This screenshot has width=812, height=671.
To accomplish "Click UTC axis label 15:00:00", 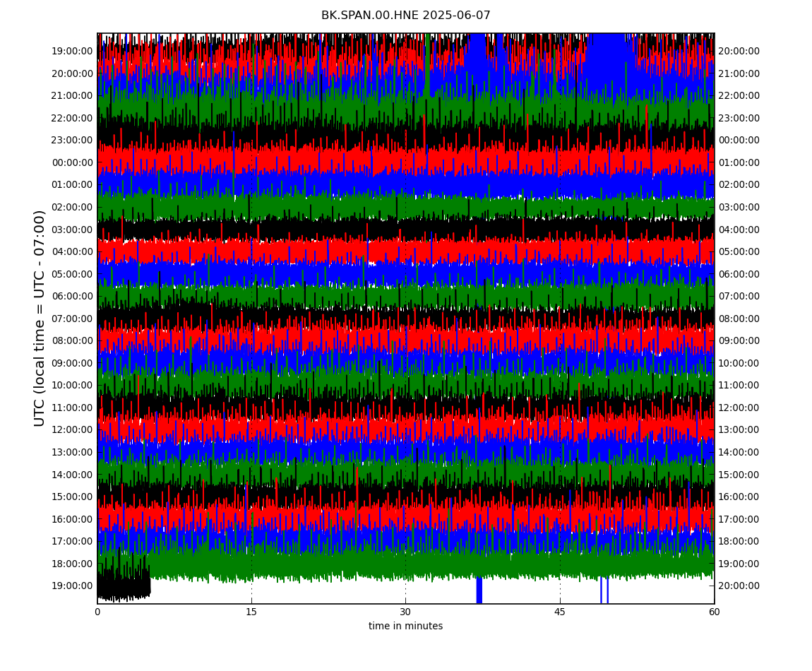I will coord(73,497).
